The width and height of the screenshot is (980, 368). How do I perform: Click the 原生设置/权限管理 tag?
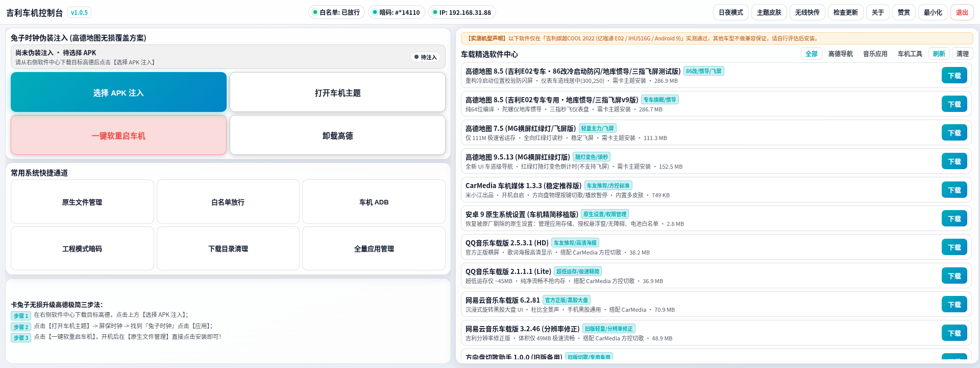click(x=605, y=214)
